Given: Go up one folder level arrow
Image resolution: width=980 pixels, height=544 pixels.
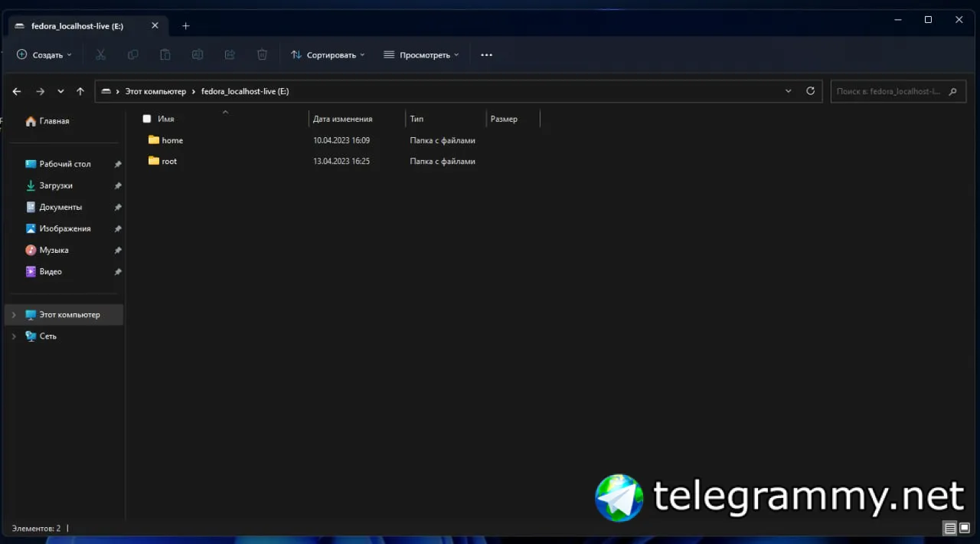Looking at the screenshot, I should point(80,91).
